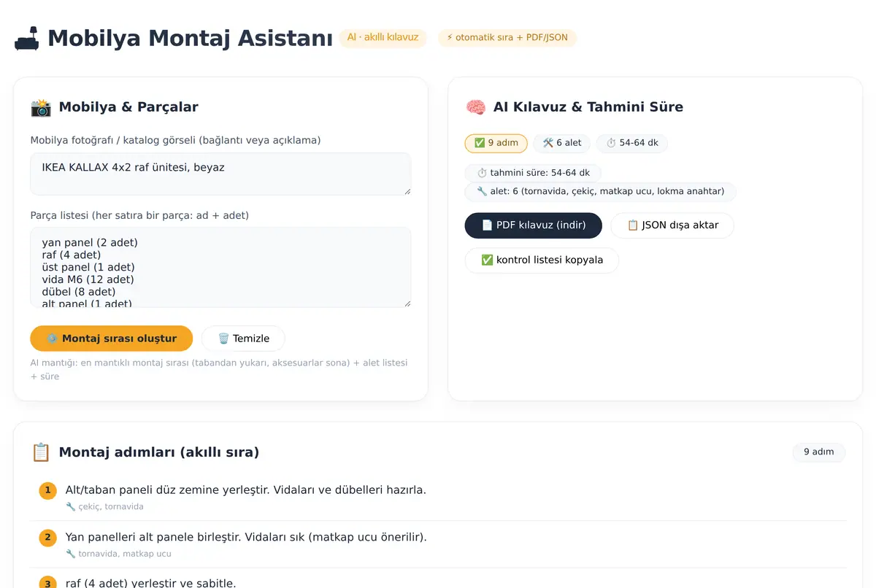Click the '6 alet' chip
This screenshot has height=588, width=876.
pyautogui.click(x=562, y=143)
